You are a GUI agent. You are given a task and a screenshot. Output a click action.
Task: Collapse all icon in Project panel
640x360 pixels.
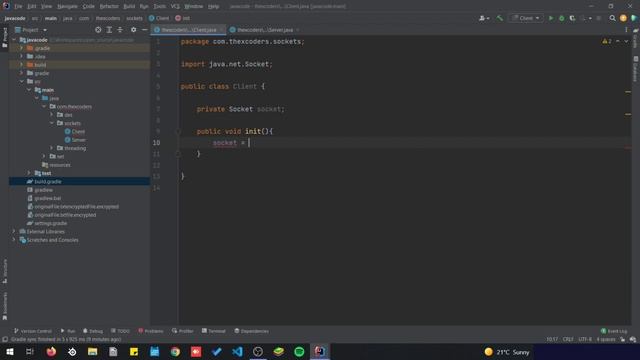point(120,30)
